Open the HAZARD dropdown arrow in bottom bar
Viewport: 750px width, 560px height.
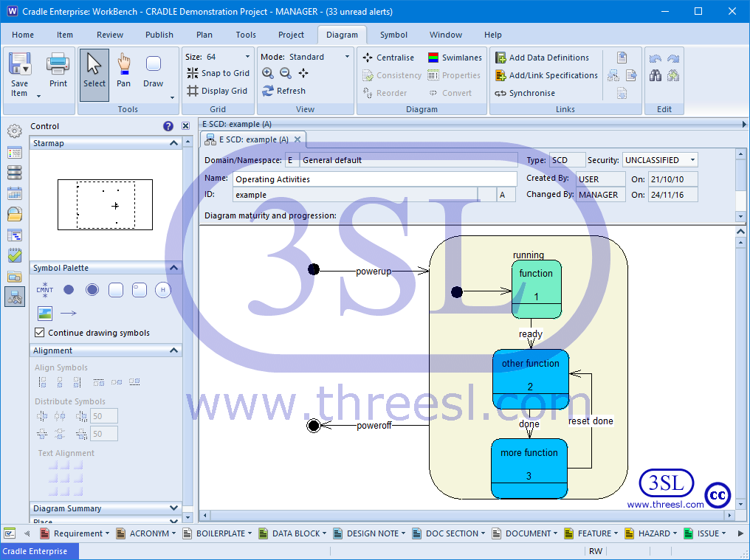pos(675,533)
